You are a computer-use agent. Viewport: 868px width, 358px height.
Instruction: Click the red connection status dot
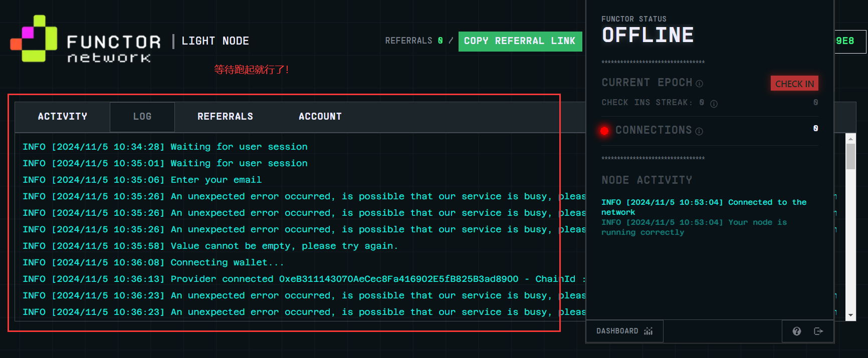coord(604,131)
